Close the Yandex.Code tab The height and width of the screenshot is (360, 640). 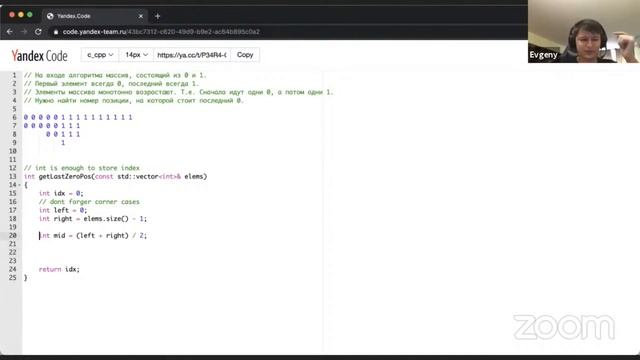tap(141, 16)
